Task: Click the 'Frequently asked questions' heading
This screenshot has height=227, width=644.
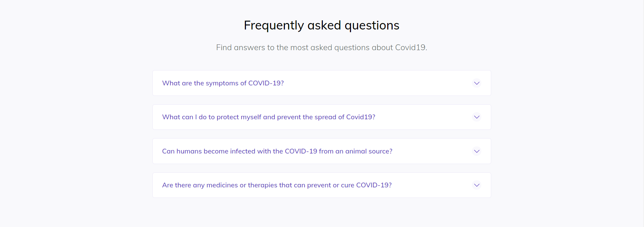Action: pyautogui.click(x=321, y=25)
